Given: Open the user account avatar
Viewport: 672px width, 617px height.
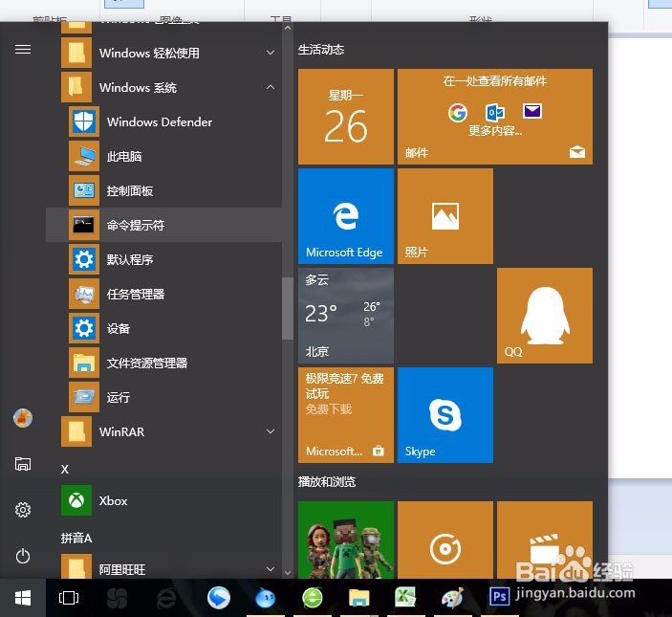Looking at the screenshot, I should pos(23,418).
